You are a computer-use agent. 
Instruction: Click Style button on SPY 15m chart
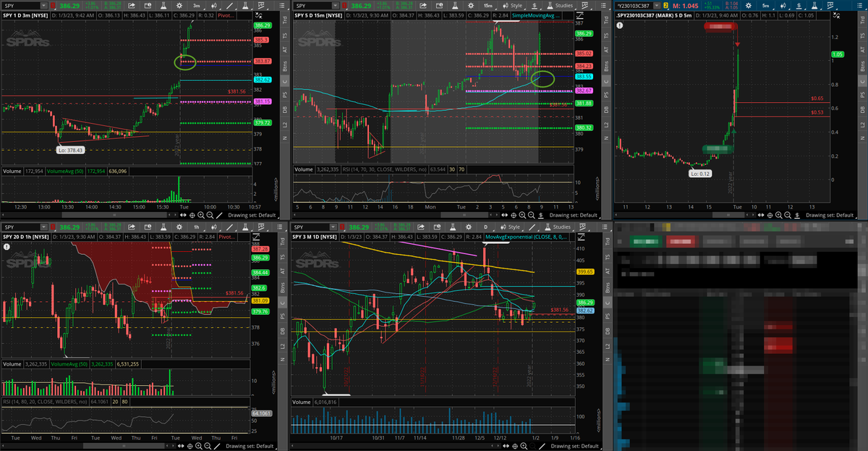pyautogui.click(x=514, y=5)
